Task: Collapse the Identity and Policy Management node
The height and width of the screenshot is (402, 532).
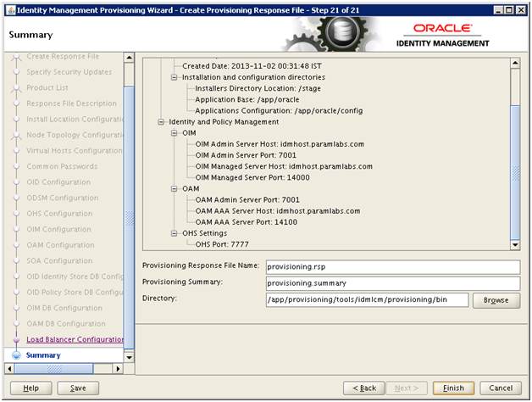Action: [x=161, y=122]
